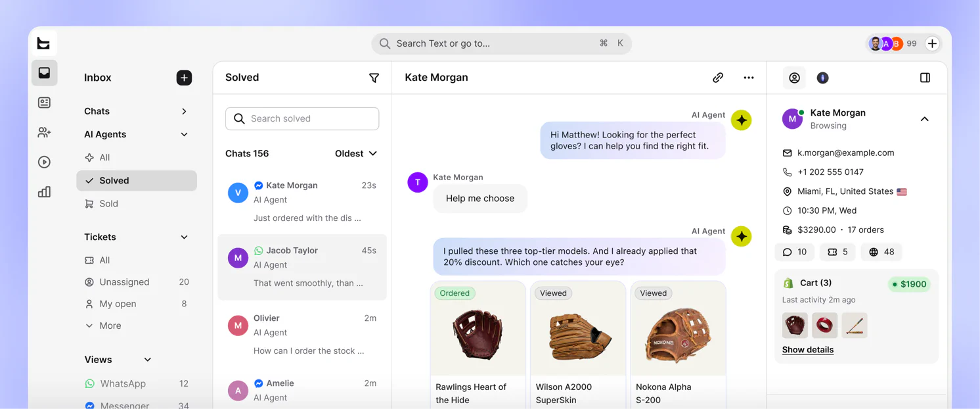Click the Search solved input field

[x=302, y=118]
